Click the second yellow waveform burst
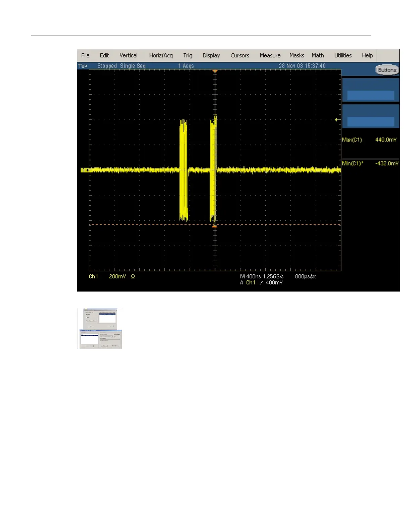This screenshot has height=532, width=411. (213, 170)
